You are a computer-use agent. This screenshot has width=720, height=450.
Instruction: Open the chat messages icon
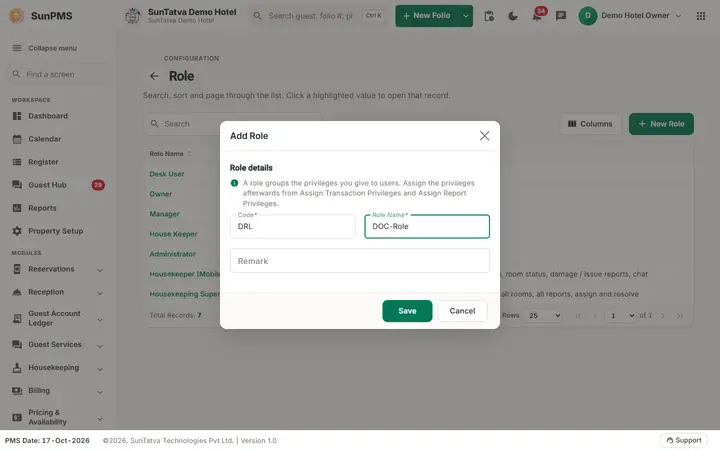[561, 16]
